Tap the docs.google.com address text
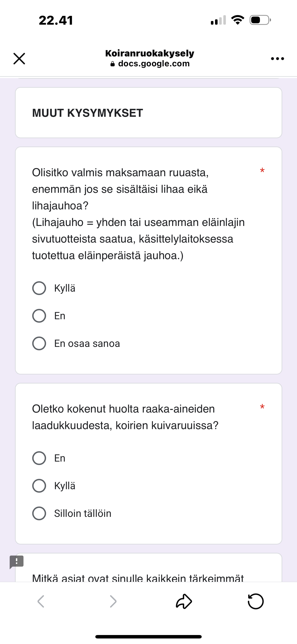 (154, 64)
